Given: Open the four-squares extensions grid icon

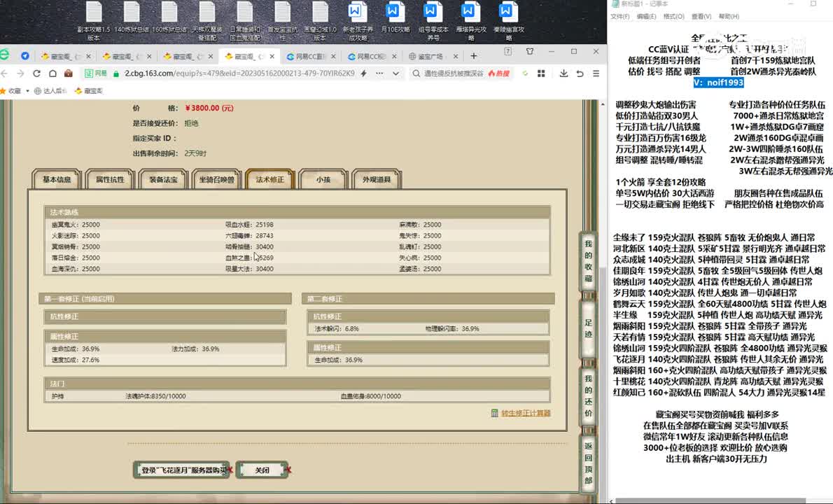Looking at the screenshot, I should coord(541,73).
